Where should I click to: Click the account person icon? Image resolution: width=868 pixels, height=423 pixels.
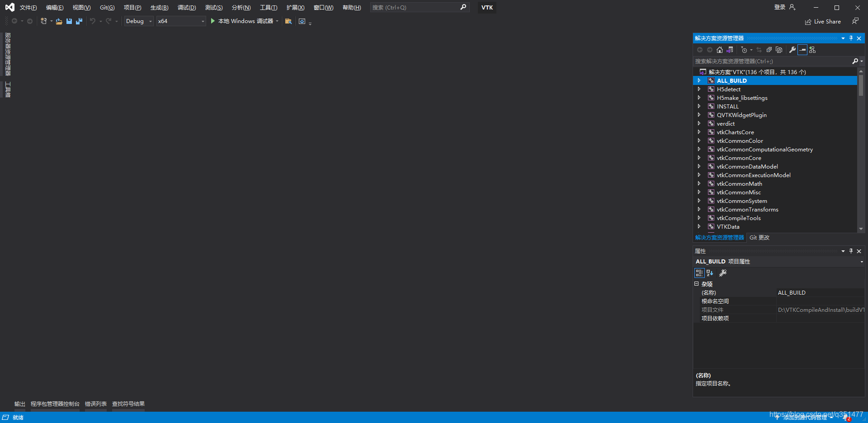792,7
